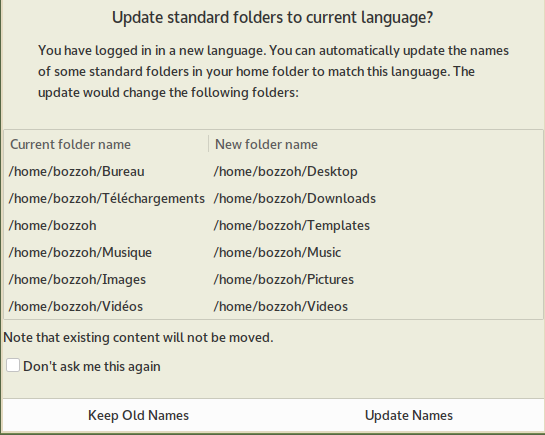Click the /home/bozzoh/Desktop new folder entry
The image size is (545, 435).
point(285,172)
